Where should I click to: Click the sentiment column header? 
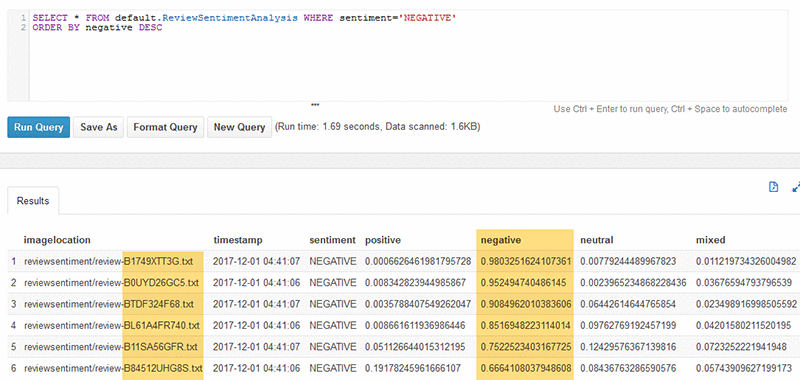(332, 240)
